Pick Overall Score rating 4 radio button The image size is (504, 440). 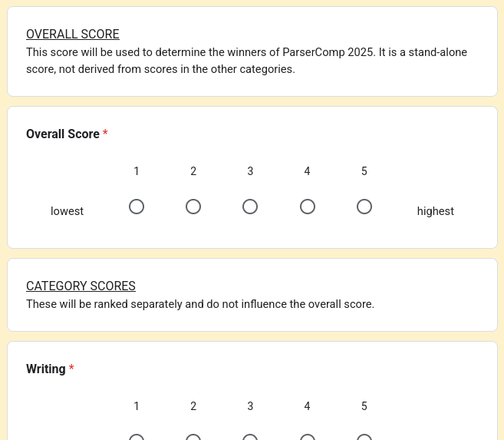[308, 207]
